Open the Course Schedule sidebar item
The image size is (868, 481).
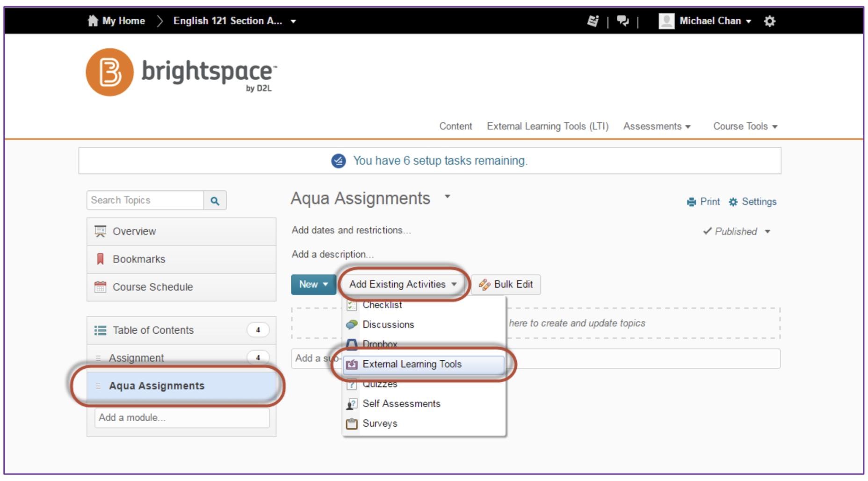point(181,287)
